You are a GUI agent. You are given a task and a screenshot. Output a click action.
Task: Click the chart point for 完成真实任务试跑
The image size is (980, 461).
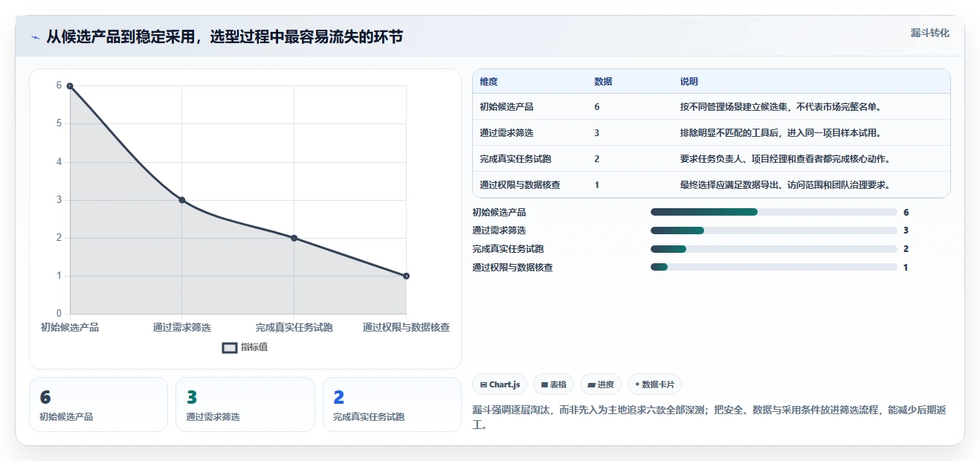294,238
